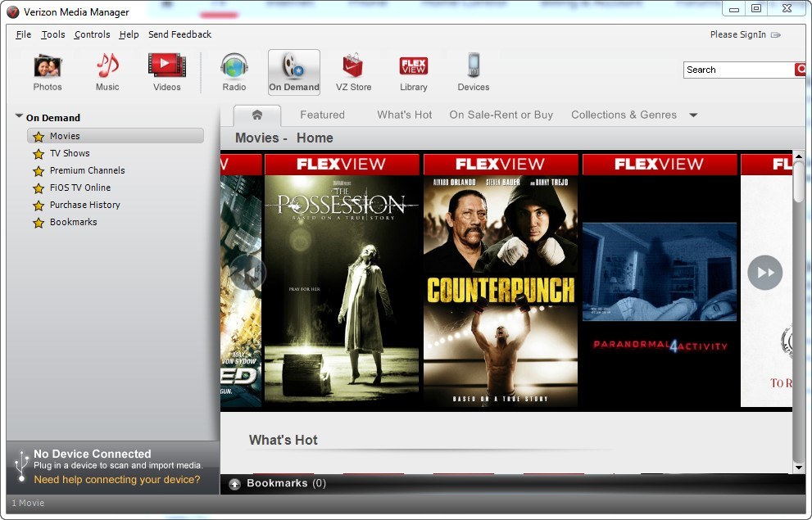Open the Videos section
Image resolution: width=812 pixels, height=520 pixels.
tap(166, 72)
